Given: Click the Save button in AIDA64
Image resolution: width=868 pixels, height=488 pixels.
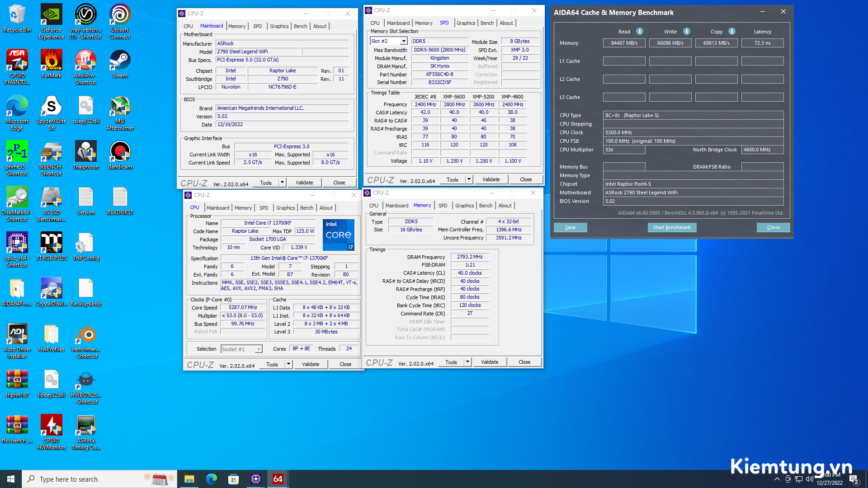Looking at the screenshot, I should click(x=570, y=227).
